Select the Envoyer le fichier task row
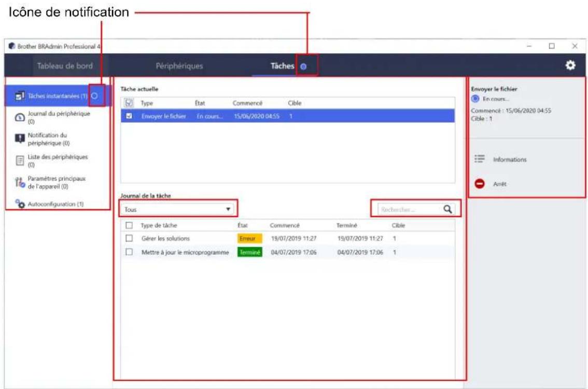Image resolution: width=588 pixels, height=389 pixels. tap(288, 116)
